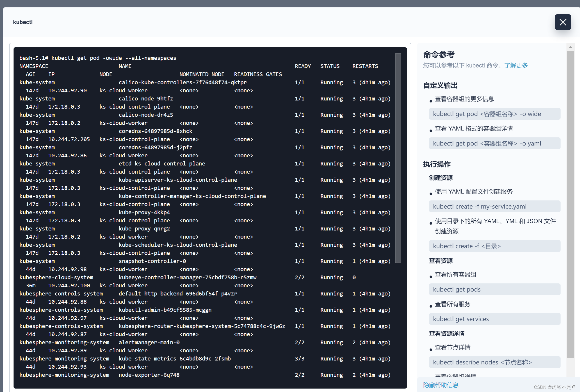Click the scroll-up arrow of the help panel
Image resolution: width=580 pixels, height=392 pixels.
pyautogui.click(x=570, y=47)
